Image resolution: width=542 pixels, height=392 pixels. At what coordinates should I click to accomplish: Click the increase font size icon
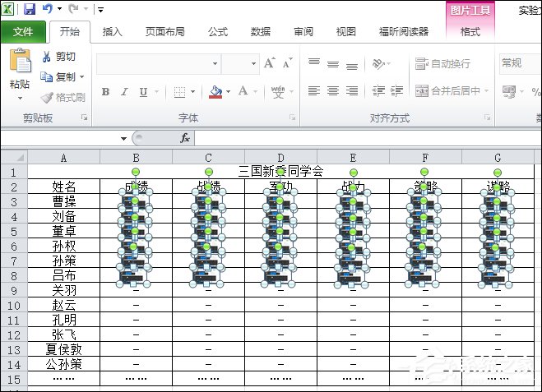(x=270, y=63)
